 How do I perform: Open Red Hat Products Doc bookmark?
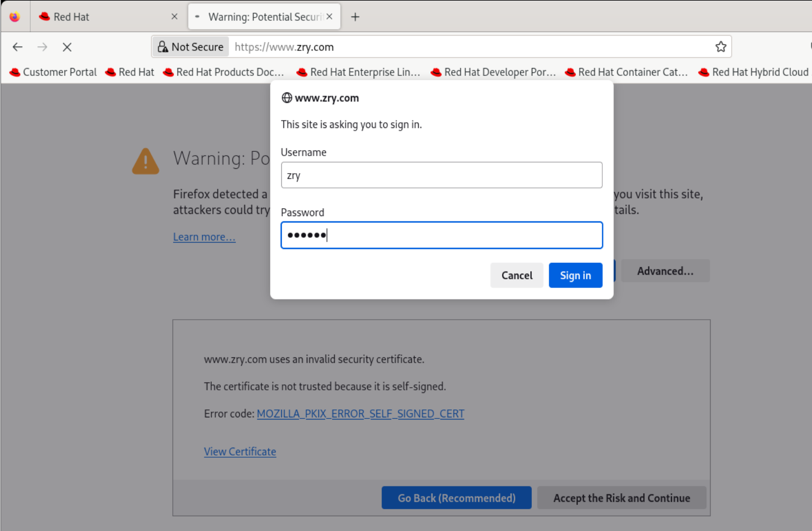pyautogui.click(x=223, y=72)
